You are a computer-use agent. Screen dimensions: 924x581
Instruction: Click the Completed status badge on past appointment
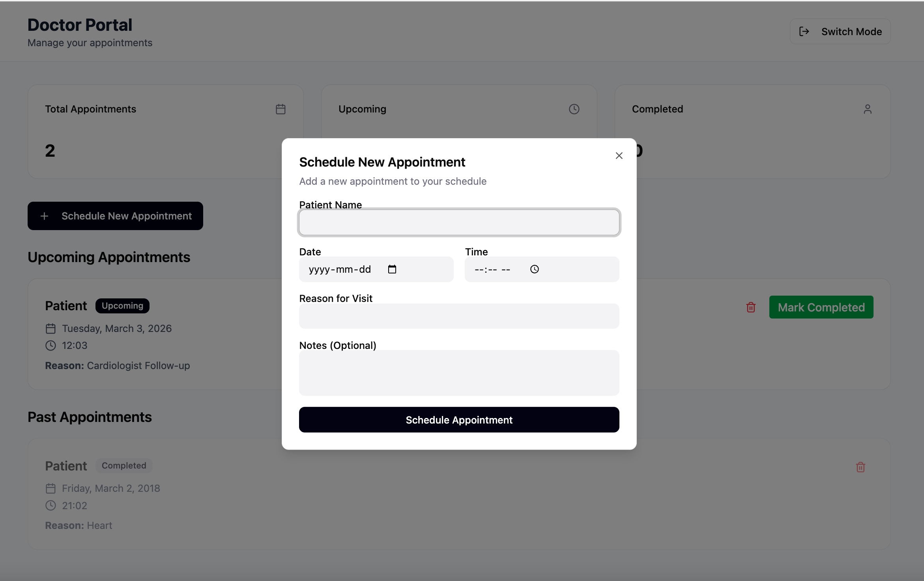click(124, 466)
